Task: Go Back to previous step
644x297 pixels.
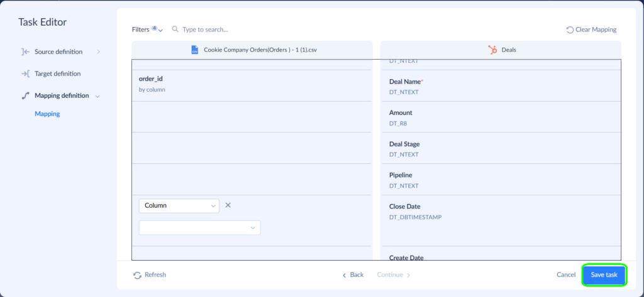Action: (x=353, y=275)
